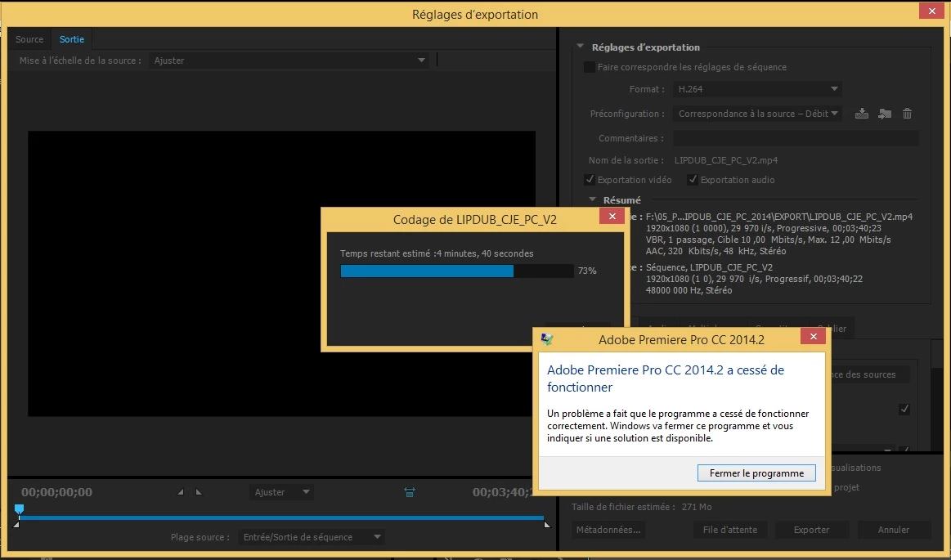Click the Exporter button

(x=811, y=530)
